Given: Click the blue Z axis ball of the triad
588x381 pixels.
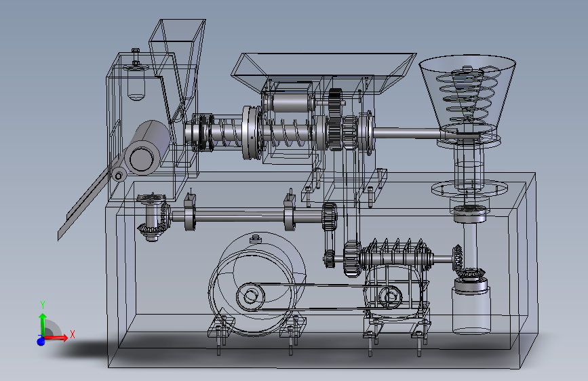Looking at the screenshot, I should (x=41, y=341).
